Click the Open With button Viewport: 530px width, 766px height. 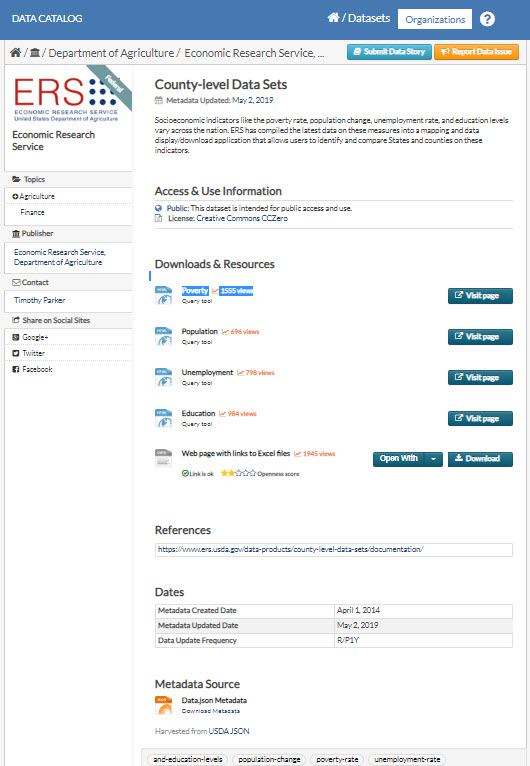pyautogui.click(x=399, y=459)
